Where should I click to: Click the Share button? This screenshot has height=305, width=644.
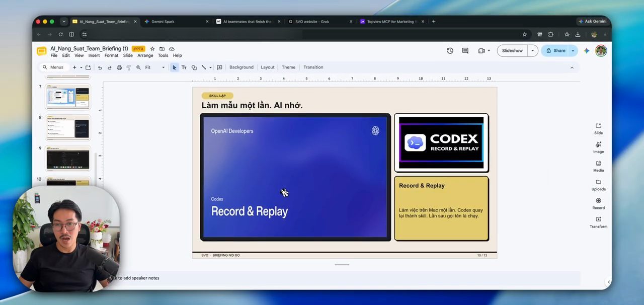pyautogui.click(x=555, y=51)
